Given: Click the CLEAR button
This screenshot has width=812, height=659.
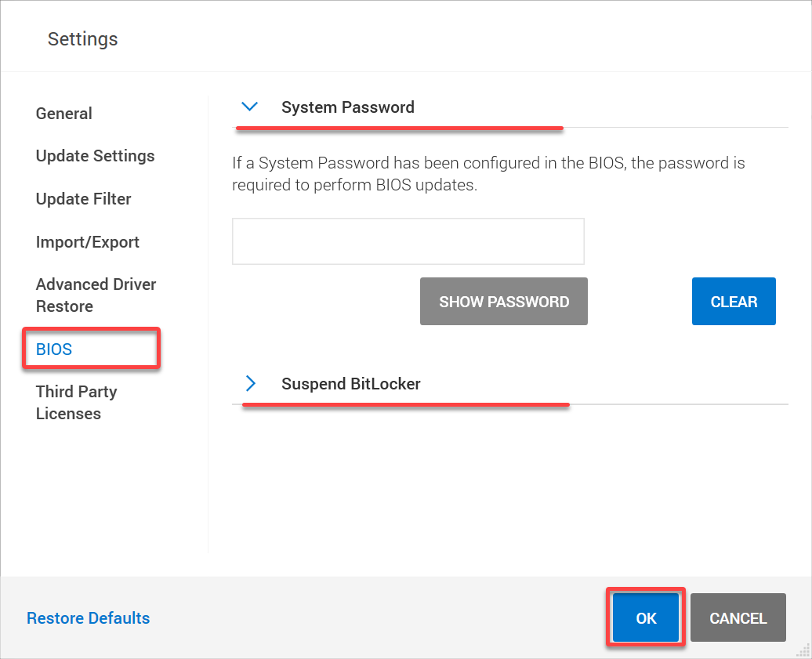Looking at the screenshot, I should (734, 301).
